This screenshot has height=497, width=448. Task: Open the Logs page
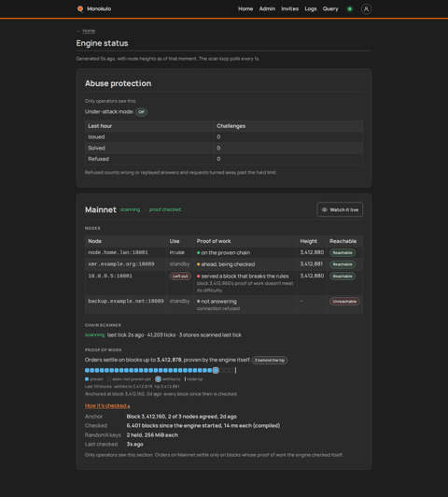coord(311,9)
